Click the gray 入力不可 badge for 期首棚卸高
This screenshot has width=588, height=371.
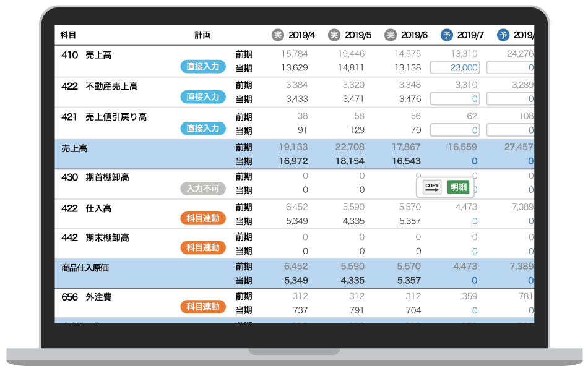203,189
